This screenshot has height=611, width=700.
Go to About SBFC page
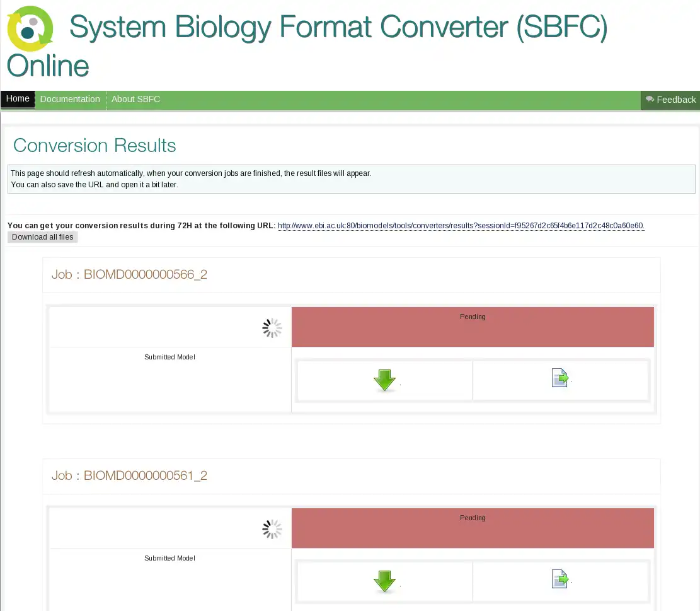135,99
